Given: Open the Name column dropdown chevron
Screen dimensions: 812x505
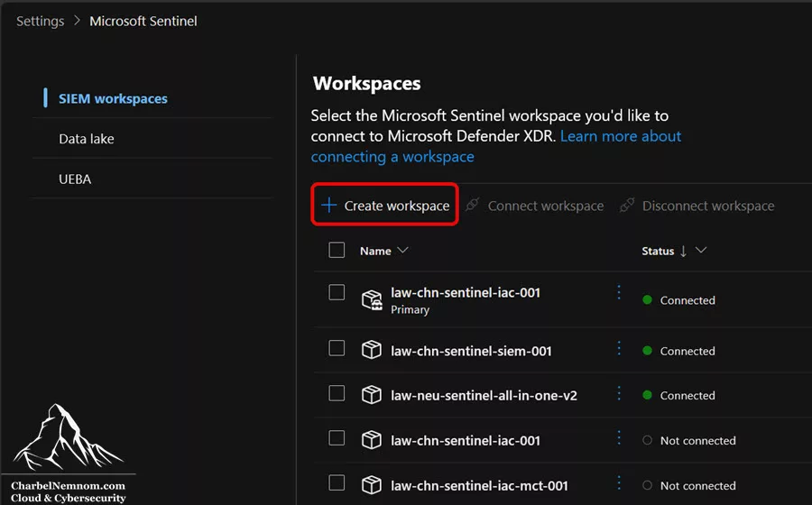Looking at the screenshot, I should pos(403,251).
